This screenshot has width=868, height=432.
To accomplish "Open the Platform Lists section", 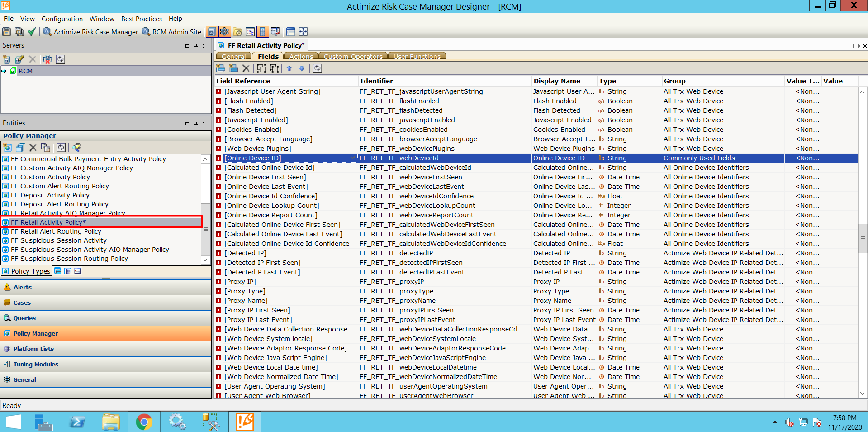I will coord(106,349).
